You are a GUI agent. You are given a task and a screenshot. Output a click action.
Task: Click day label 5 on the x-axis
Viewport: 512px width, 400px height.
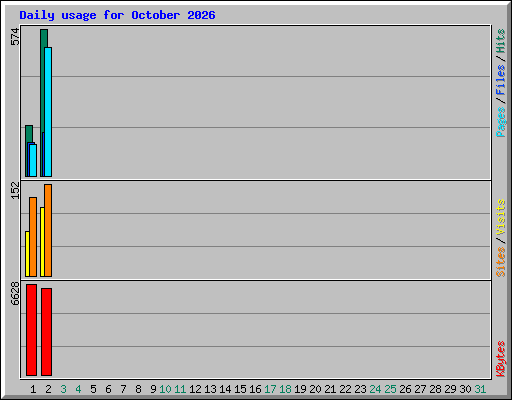coord(93,389)
